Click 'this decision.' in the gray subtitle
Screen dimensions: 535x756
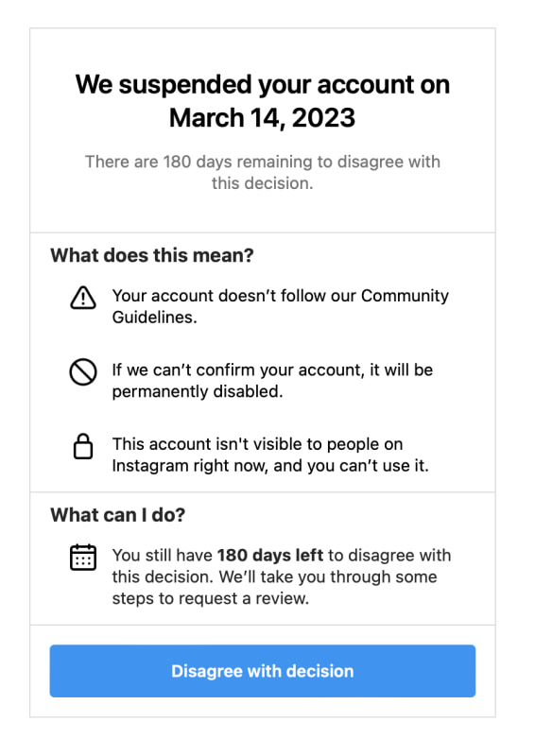point(263,183)
